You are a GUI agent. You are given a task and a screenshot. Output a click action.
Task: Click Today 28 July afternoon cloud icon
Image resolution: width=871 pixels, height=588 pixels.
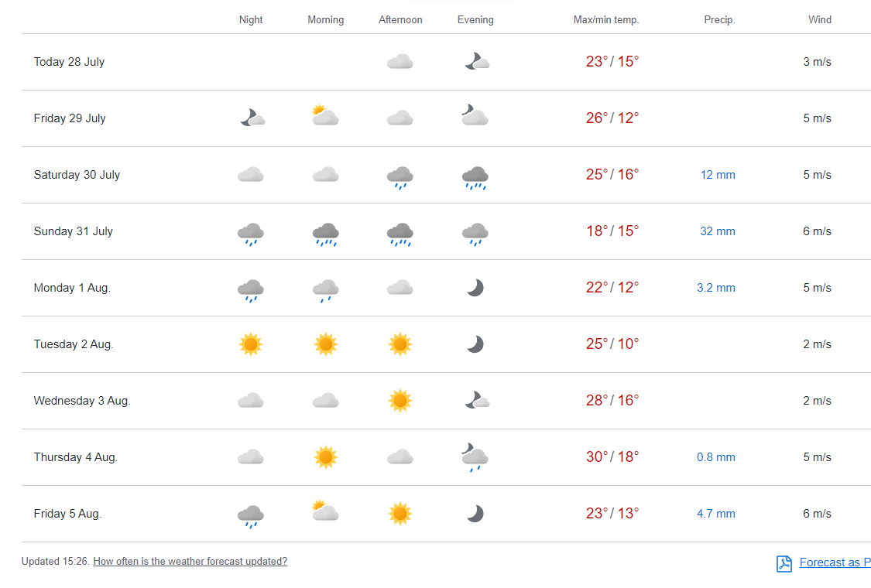pos(399,62)
